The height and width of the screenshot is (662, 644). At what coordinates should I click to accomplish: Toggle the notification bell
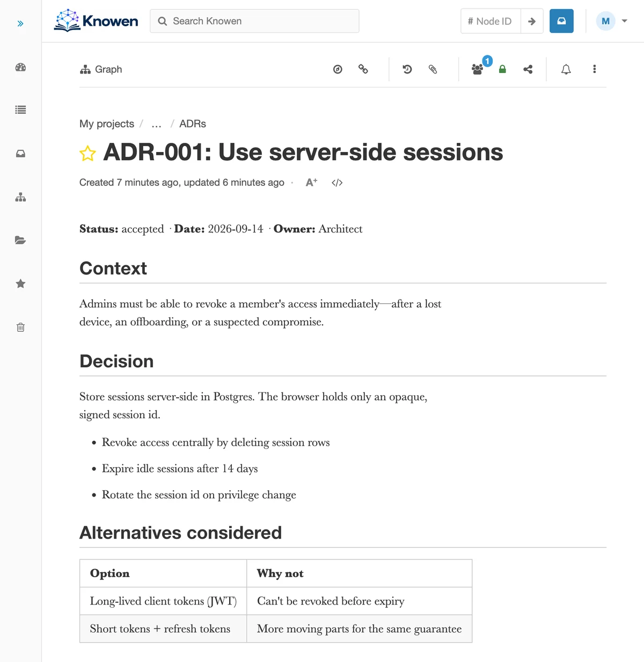566,69
